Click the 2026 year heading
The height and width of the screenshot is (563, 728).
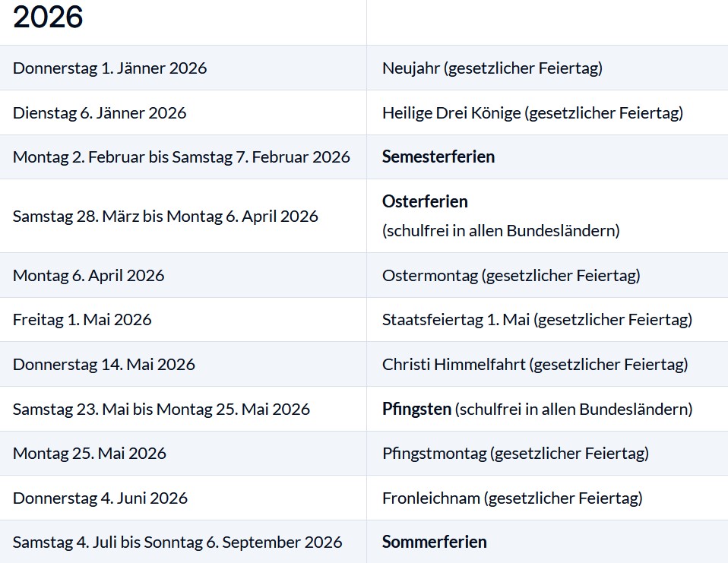click(48, 17)
